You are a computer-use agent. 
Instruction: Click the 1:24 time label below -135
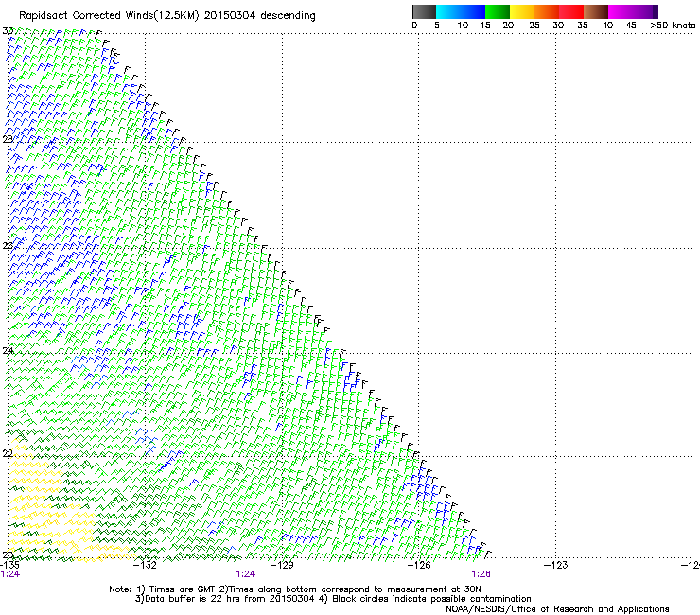(x=10, y=574)
